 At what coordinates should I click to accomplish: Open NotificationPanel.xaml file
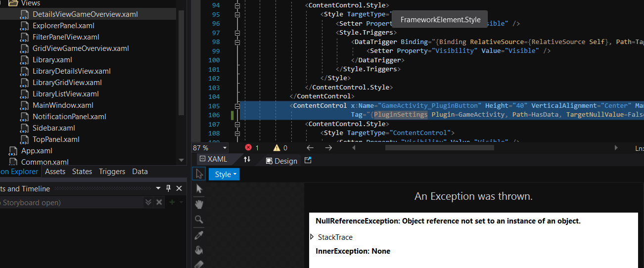[x=69, y=117]
